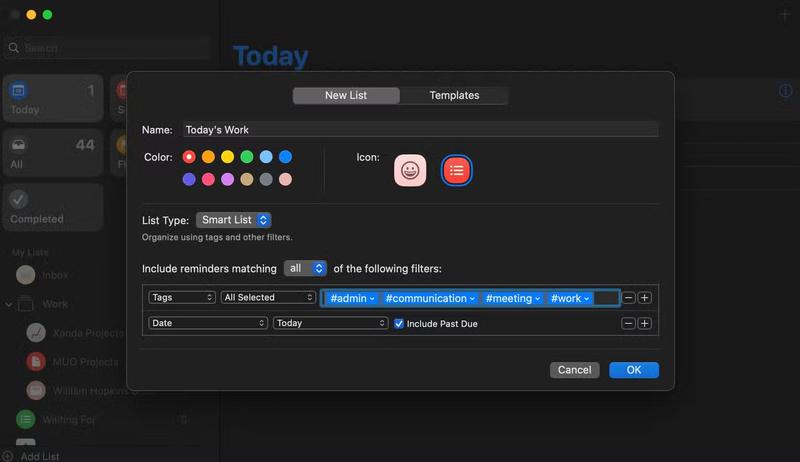800x462 pixels.
Task: Choose the red list bullet icon
Action: click(x=456, y=170)
